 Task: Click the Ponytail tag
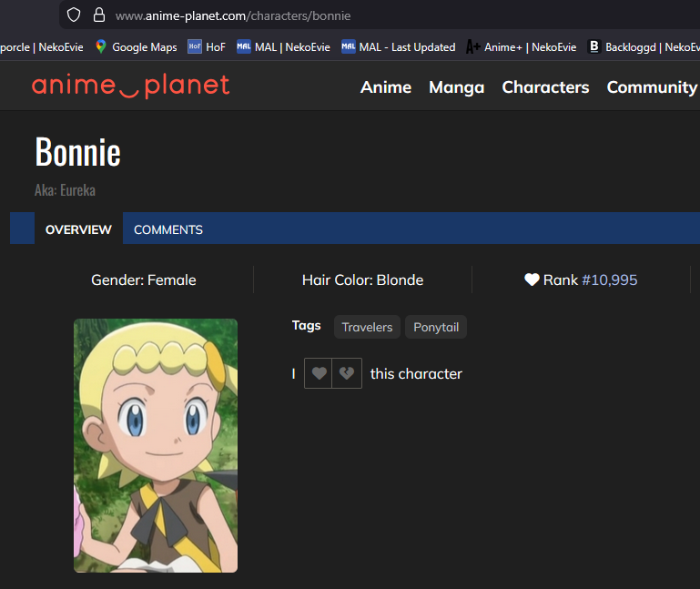pyautogui.click(x=436, y=327)
